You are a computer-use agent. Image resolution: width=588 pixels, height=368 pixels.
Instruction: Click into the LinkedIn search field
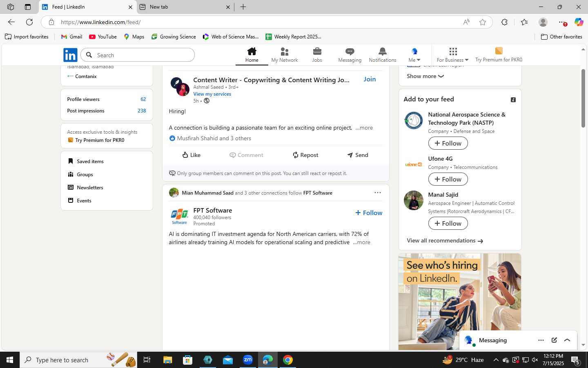(138, 55)
